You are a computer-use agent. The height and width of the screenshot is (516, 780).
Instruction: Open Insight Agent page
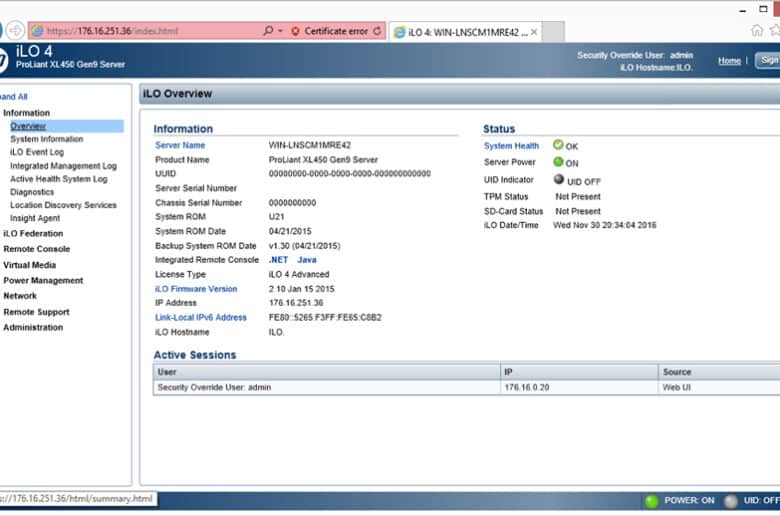coord(35,218)
